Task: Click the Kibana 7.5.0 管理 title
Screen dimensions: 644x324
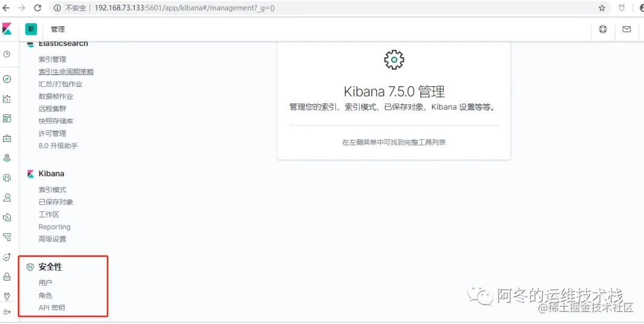Action: coord(394,91)
